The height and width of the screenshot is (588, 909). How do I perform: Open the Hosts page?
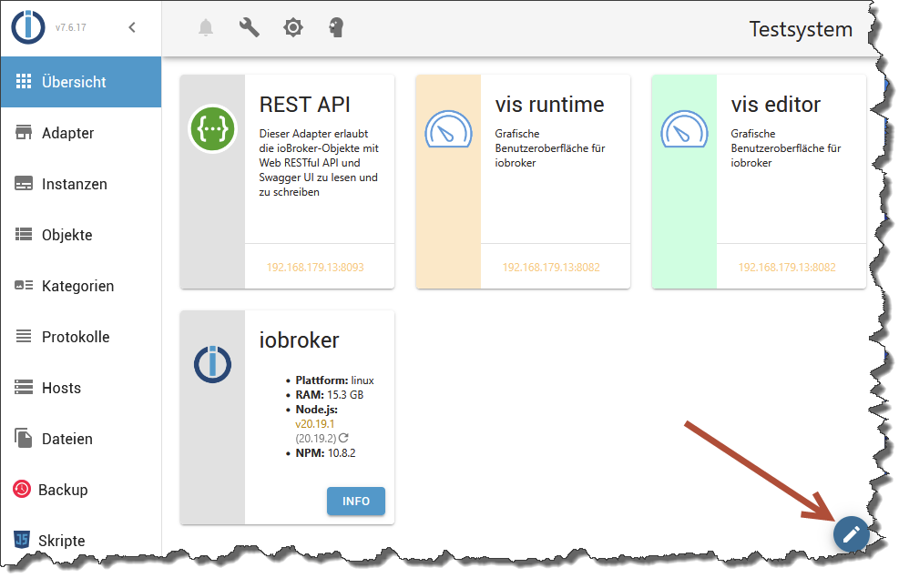[x=80, y=388]
